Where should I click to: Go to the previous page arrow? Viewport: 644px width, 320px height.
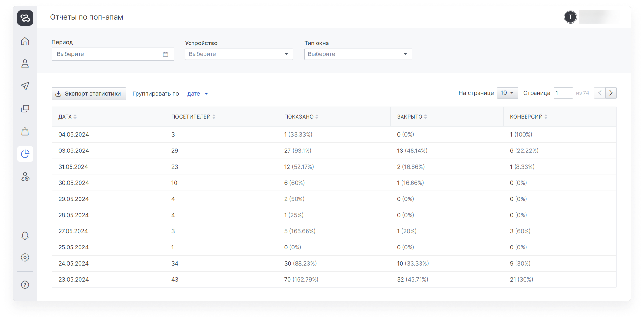pos(600,93)
